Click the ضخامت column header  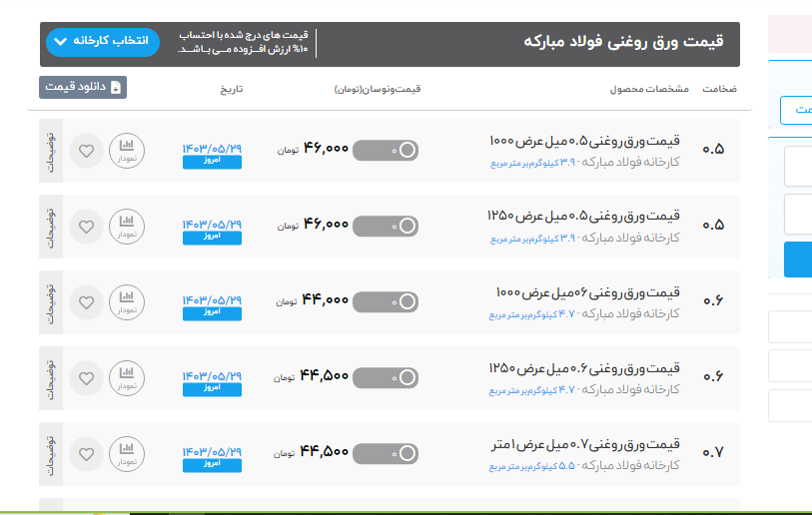(x=719, y=89)
